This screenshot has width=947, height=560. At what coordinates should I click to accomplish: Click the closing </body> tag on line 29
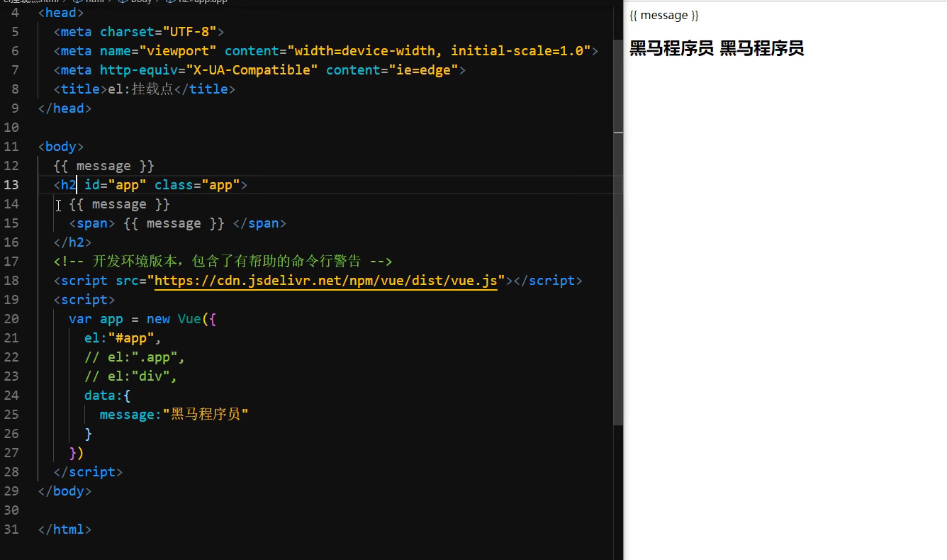[x=65, y=491]
